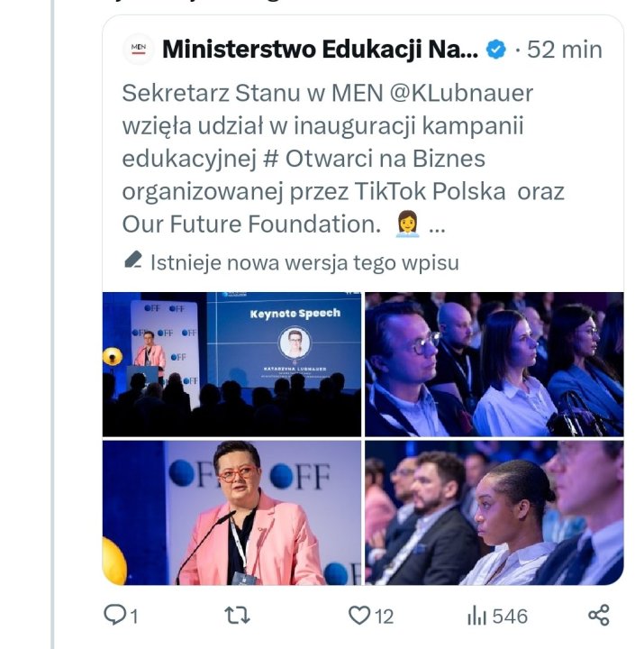Image resolution: width=644 pixels, height=649 pixels.
Task: Open photo of speaker in pink jacket
Action: point(231,512)
